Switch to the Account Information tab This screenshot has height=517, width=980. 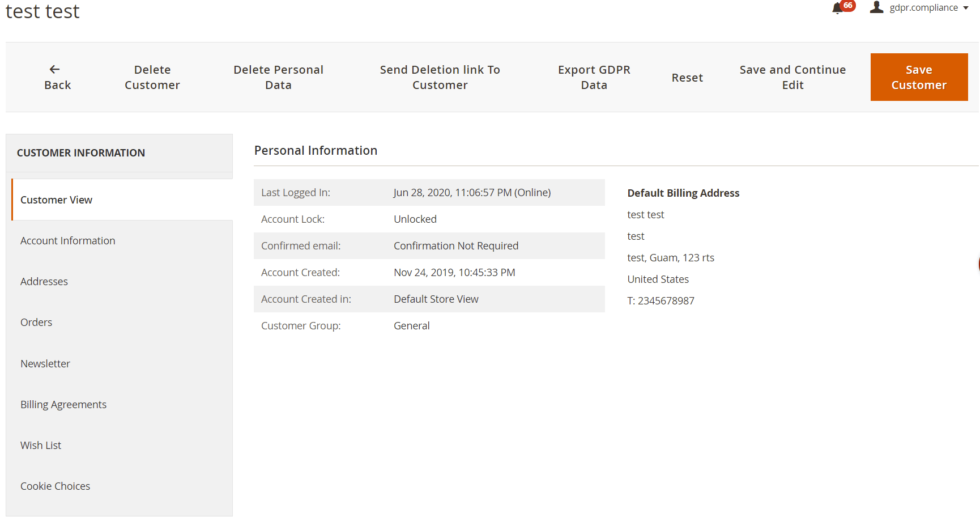(67, 240)
